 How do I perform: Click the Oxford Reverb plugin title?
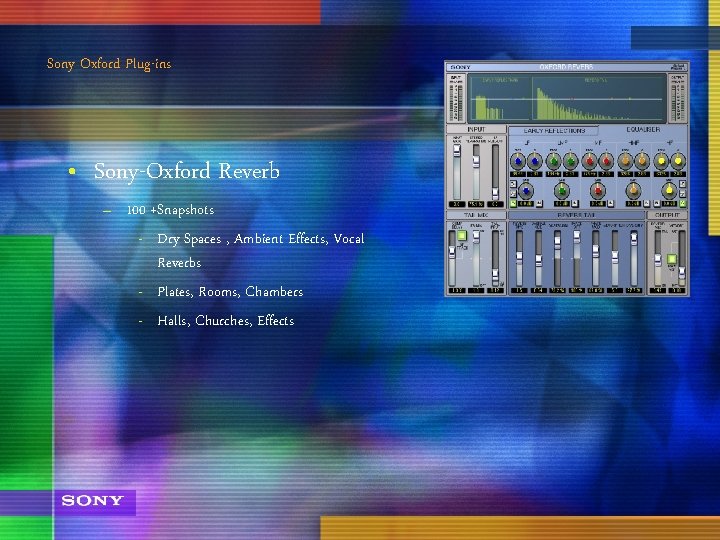coord(566,67)
